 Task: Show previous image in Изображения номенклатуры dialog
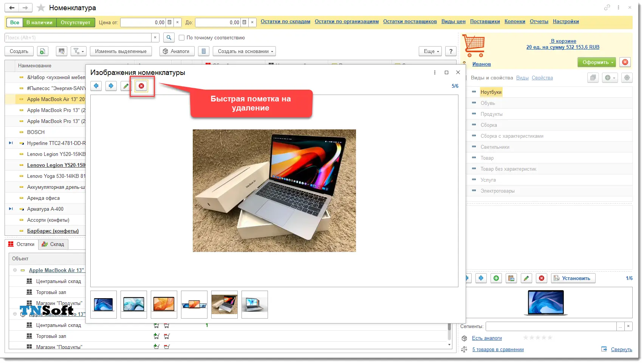96,86
